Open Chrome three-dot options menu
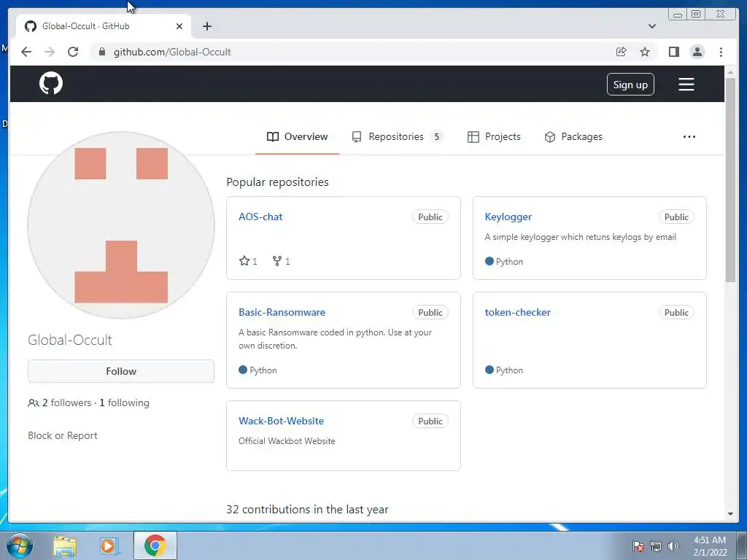The height and width of the screenshot is (560, 747). tap(721, 52)
